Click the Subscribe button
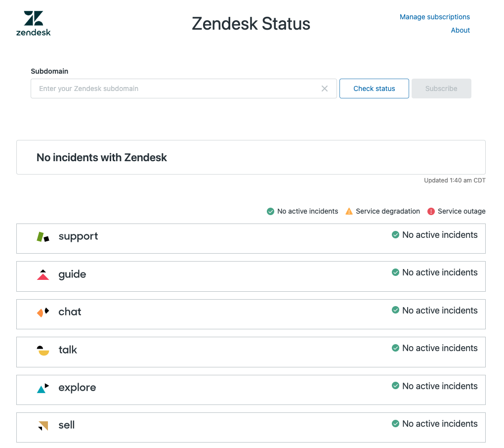 click(441, 89)
